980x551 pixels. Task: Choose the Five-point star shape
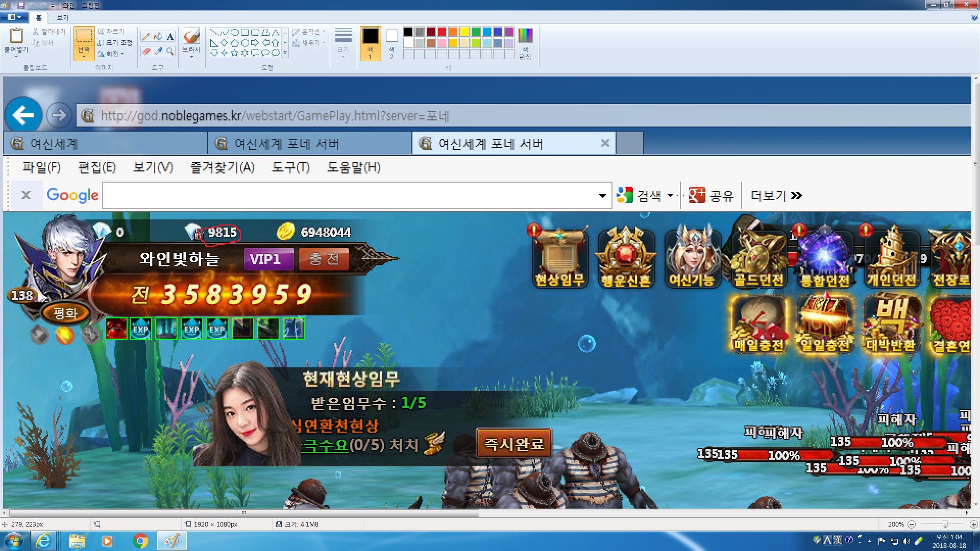point(235,53)
